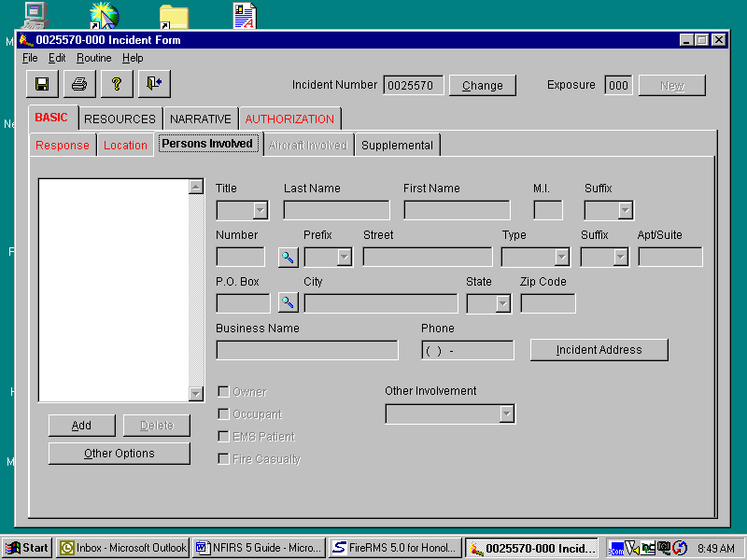747x560 pixels.
Task: Expand the Title dropdown
Action: 261,210
